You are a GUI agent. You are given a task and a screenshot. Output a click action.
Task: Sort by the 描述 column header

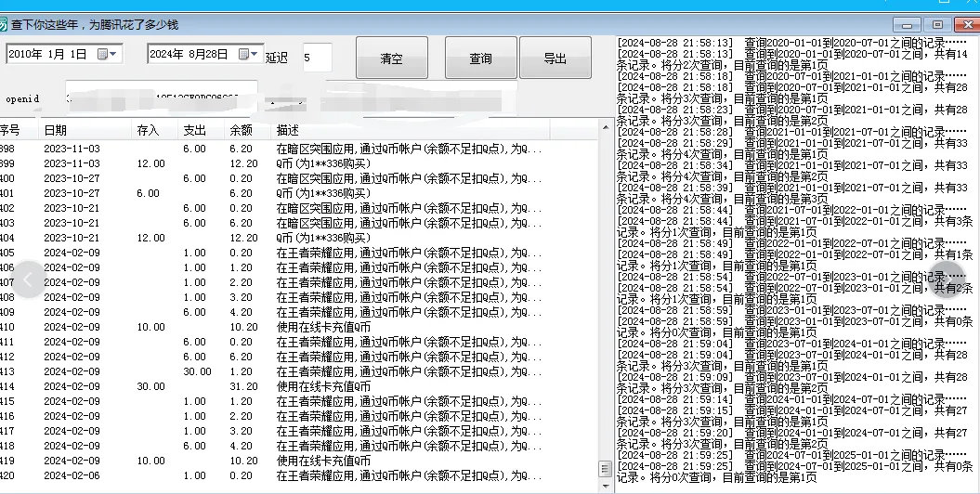410,131
